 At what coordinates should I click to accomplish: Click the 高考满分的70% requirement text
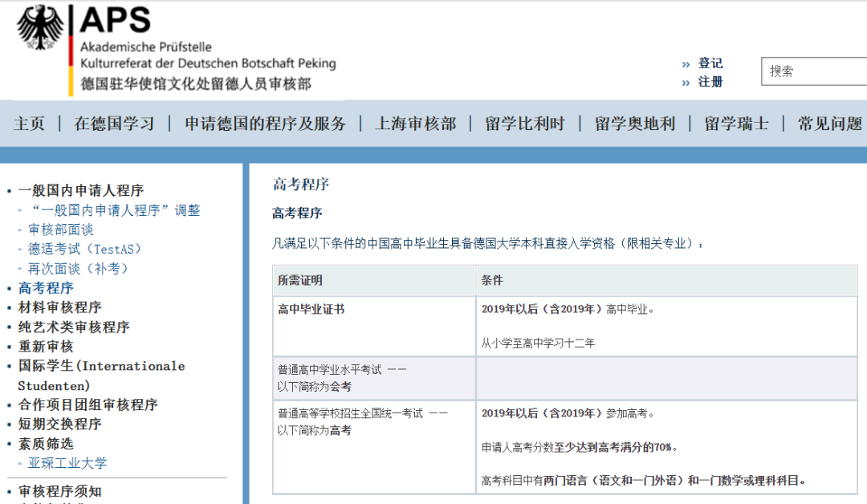[x=580, y=447]
